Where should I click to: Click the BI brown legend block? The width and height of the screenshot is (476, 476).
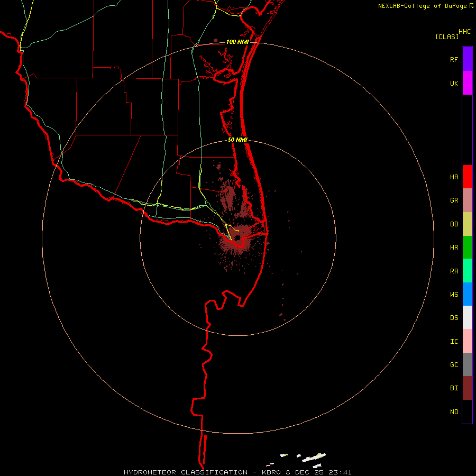point(467,388)
